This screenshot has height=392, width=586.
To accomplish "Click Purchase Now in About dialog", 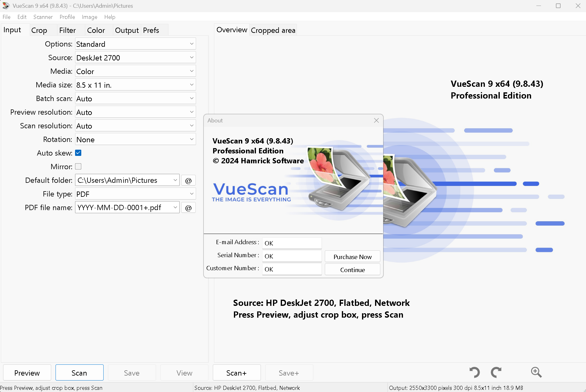I will click(352, 257).
